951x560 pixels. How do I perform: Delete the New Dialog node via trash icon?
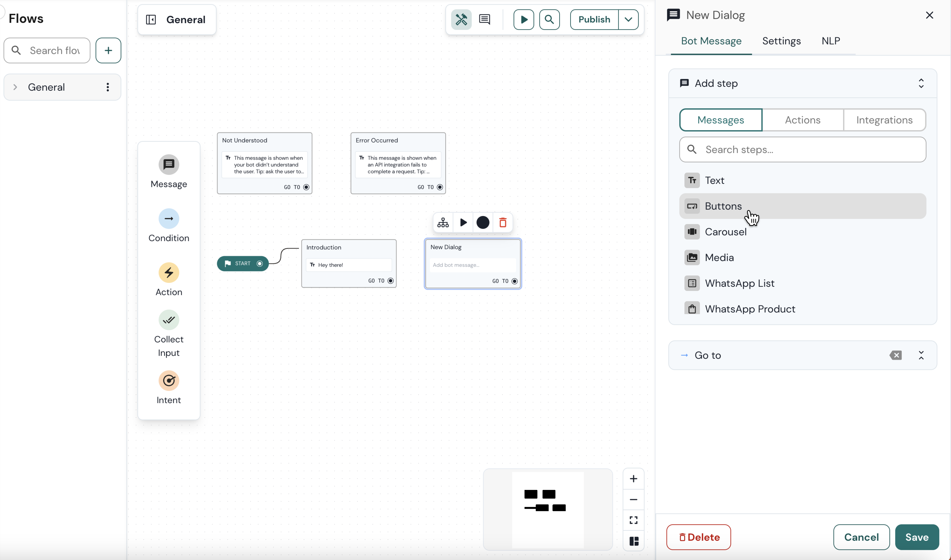(x=503, y=223)
